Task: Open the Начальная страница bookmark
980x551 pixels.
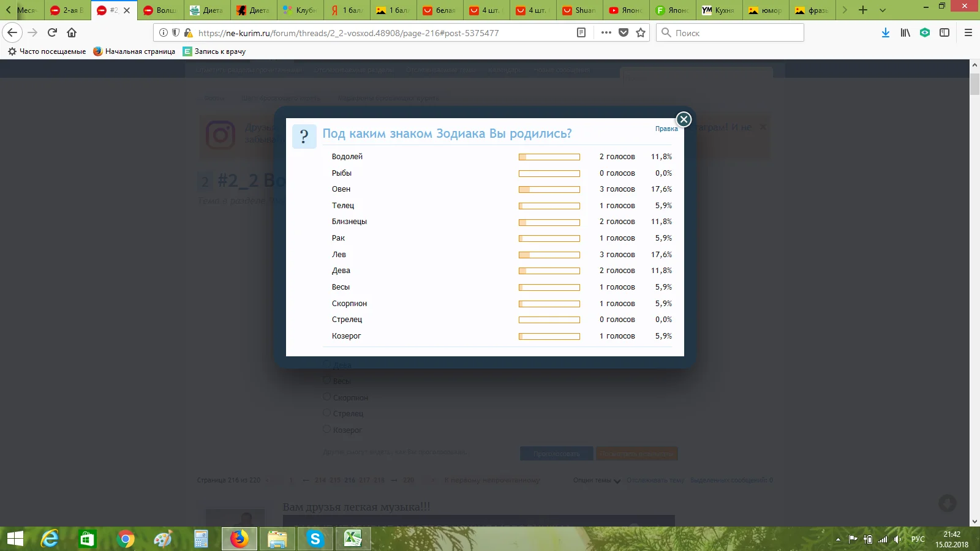Action: tap(134, 51)
